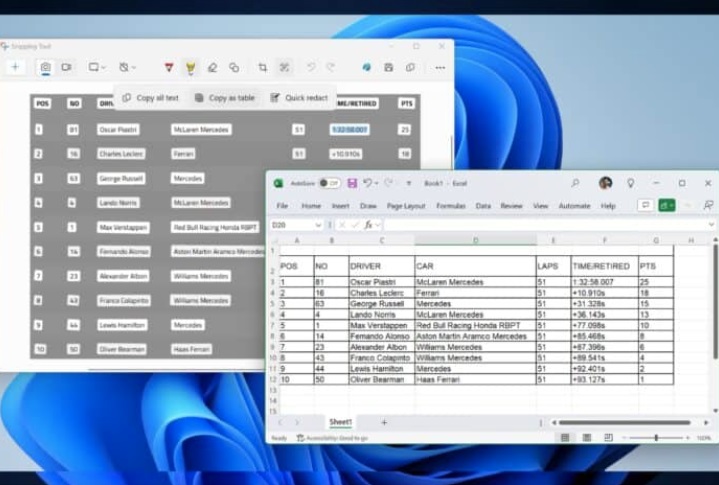Toggle Text actions tool in Snipping Tool

284,67
